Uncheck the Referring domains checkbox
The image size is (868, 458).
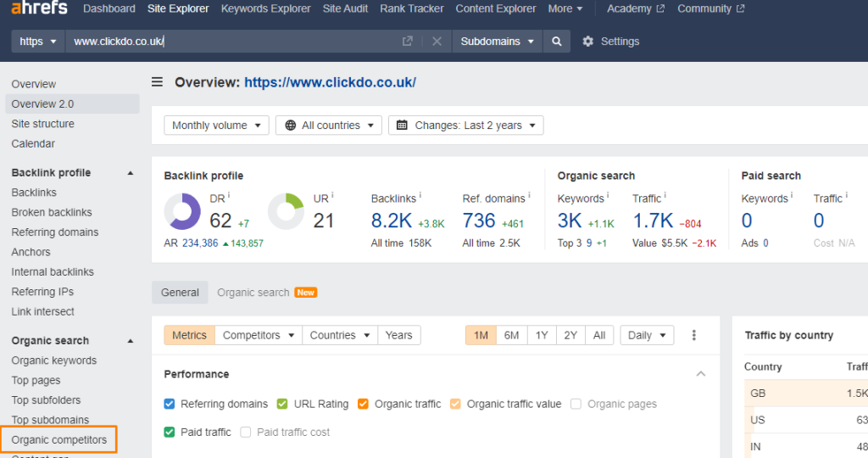pos(170,404)
